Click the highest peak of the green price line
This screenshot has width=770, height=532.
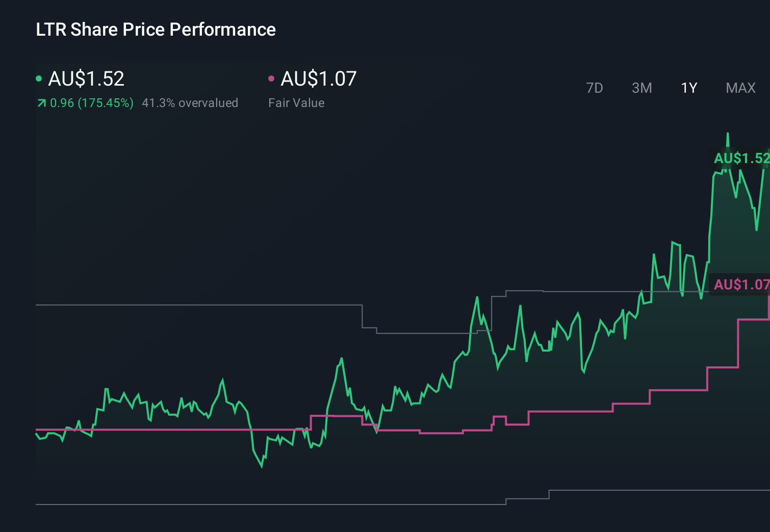click(x=728, y=135)
